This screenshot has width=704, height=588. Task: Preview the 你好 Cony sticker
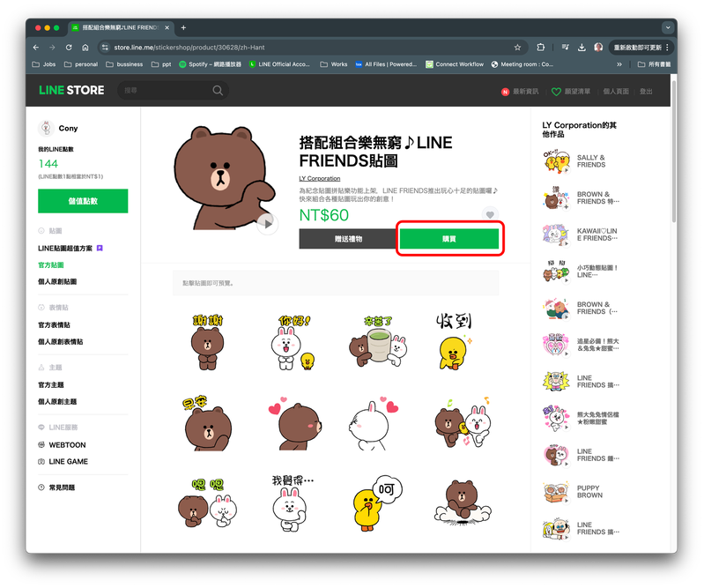[x=294, y=342]
